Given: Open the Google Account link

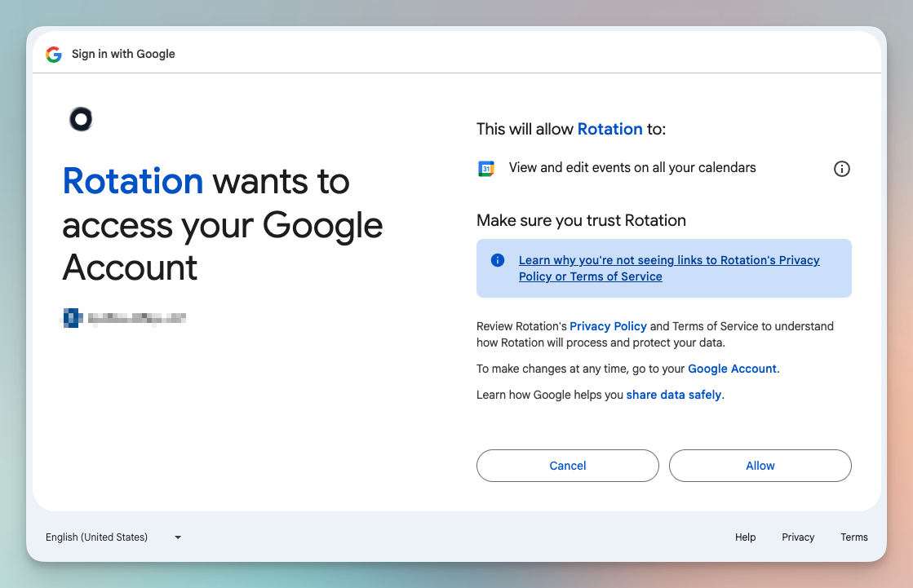Looking at the screenshot, I should pyautogui.click(x=732, y=369).
